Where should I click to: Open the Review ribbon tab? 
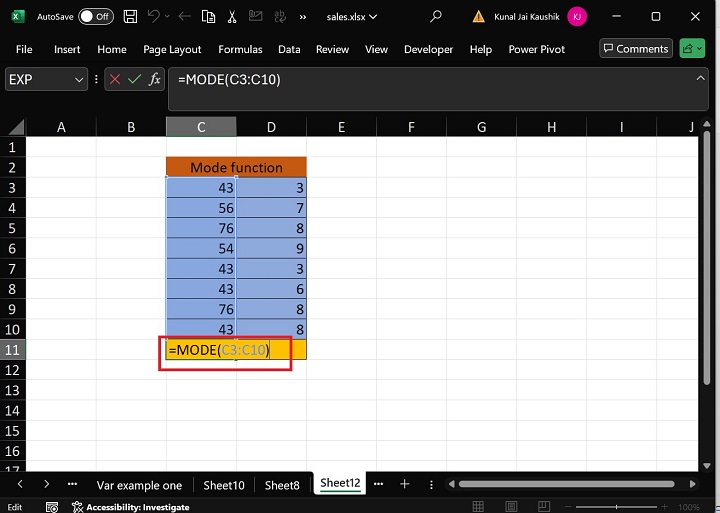pyautogui.click(x=332, y=49)
